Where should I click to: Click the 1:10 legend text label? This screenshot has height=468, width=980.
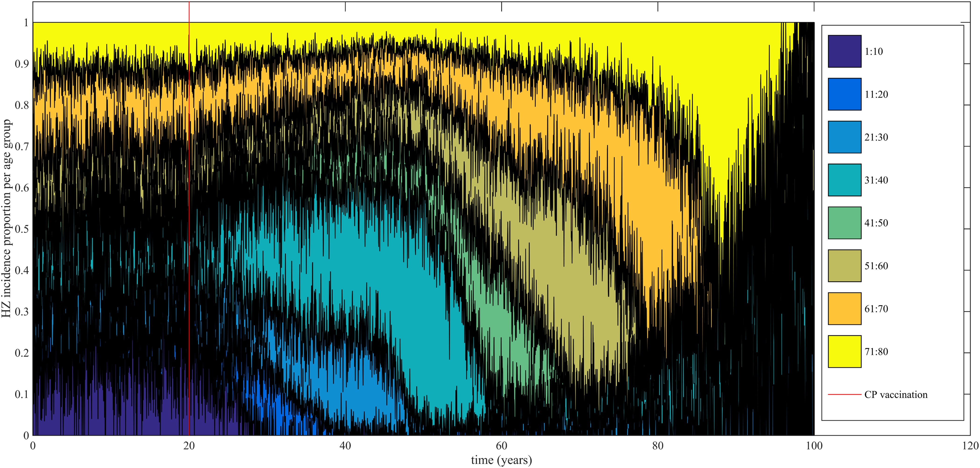click(873, 51)
